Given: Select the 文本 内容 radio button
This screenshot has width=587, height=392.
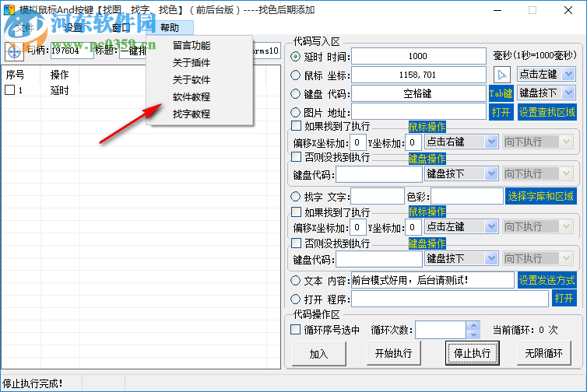Looking at the screenshot, I should 295,280.
